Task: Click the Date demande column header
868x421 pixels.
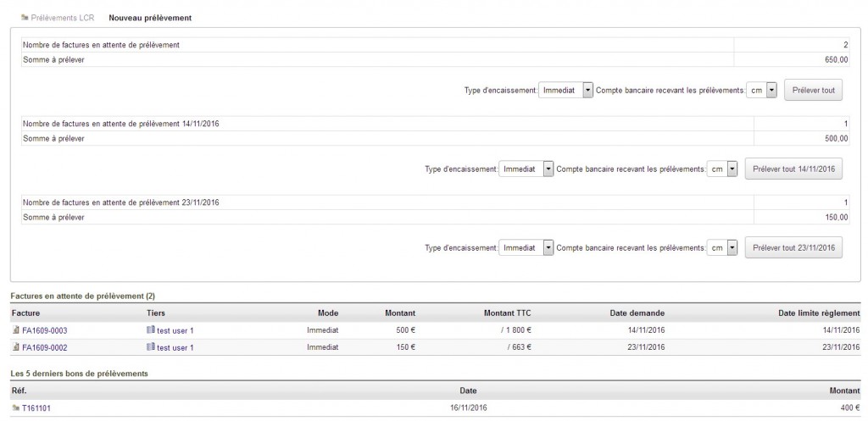Action: [637, 313]
